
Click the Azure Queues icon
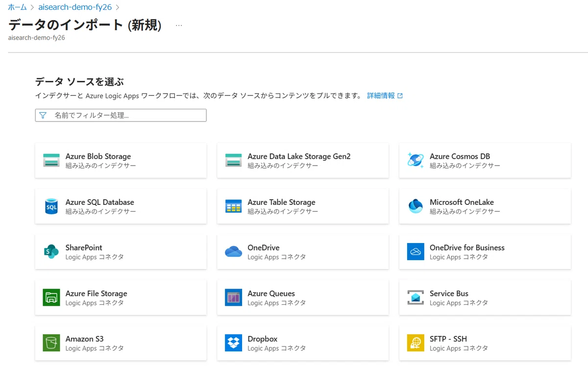pos(233,297)
